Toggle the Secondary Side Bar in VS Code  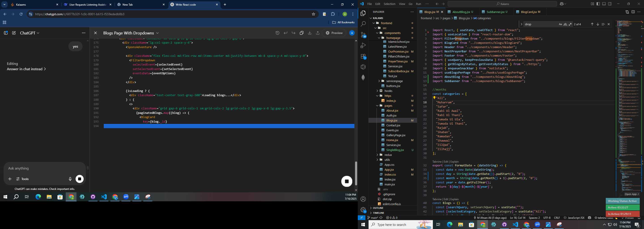tap(610, 4)
